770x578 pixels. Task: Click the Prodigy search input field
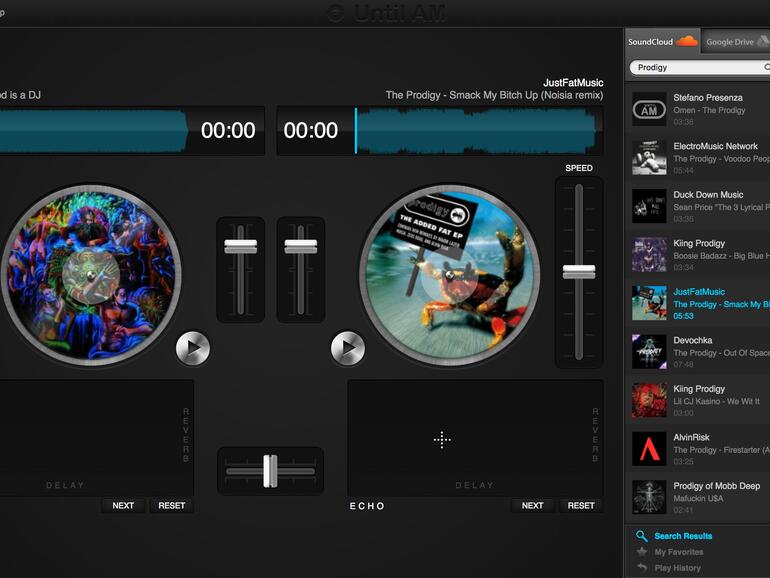(695, 68)
